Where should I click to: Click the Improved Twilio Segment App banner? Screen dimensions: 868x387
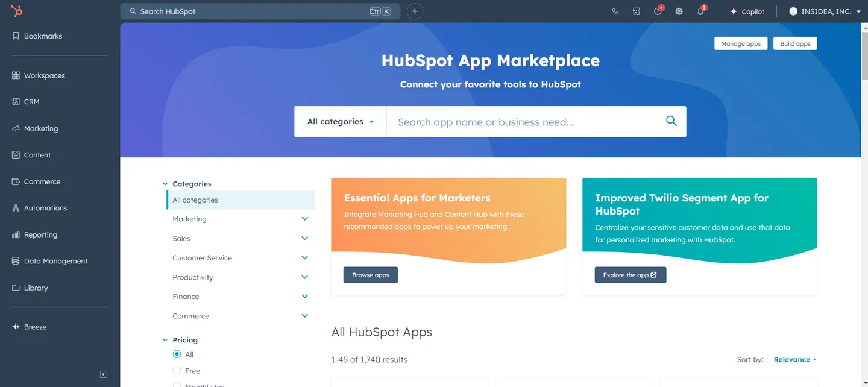[700, 221]
